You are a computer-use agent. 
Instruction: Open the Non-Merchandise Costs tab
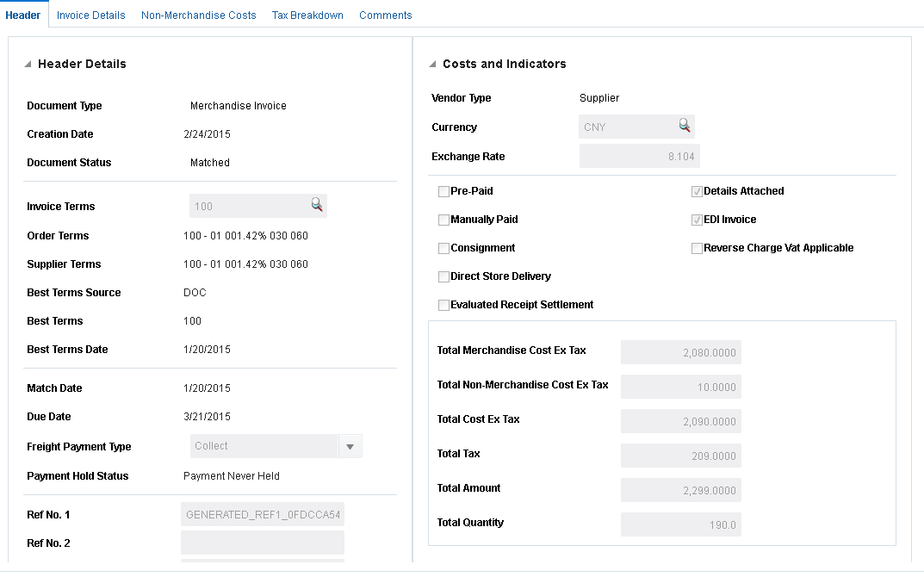(x=198, y=15)
